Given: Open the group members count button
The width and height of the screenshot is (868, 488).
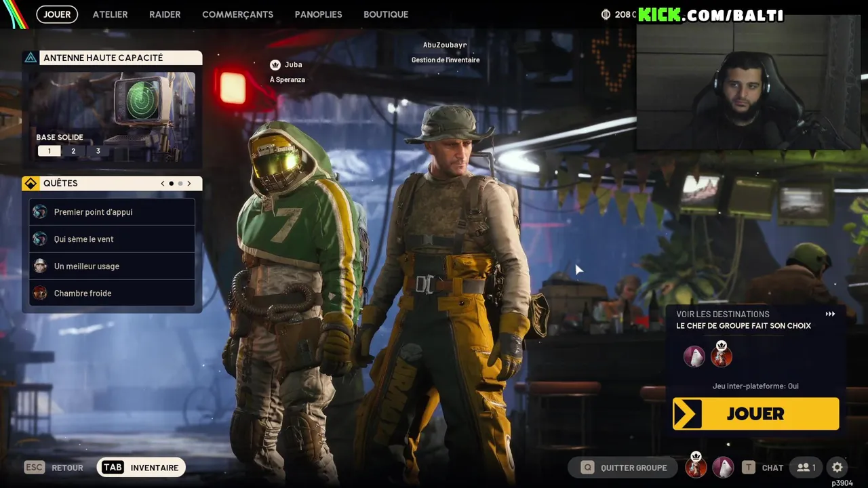Looking at the screenshot, I should pyautogui.click(x=806, y=468).
